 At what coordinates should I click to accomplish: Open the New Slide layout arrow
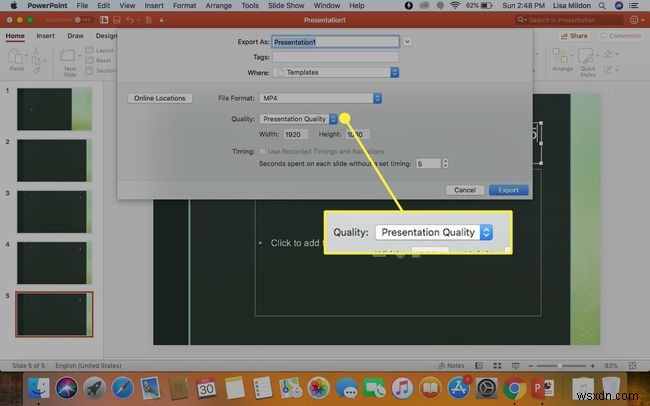tap(79, 55)
